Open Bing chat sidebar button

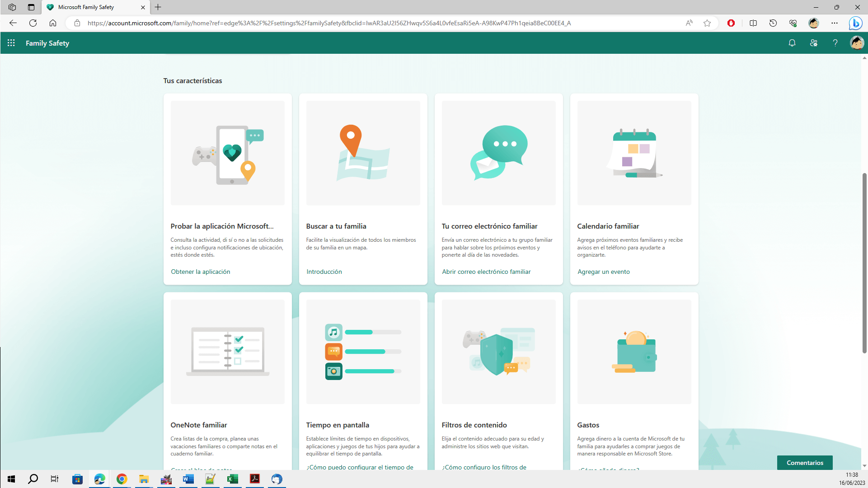click(x=855, y=23)
